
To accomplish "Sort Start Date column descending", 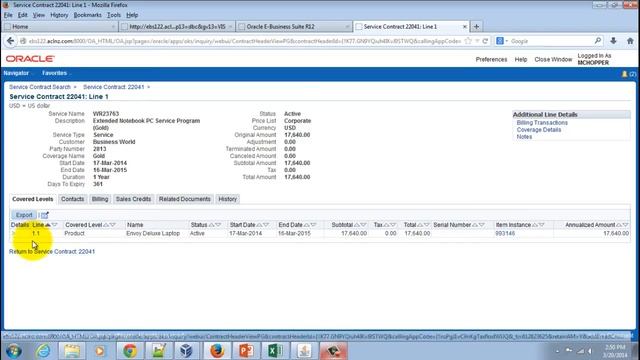I will click(266, 225).
